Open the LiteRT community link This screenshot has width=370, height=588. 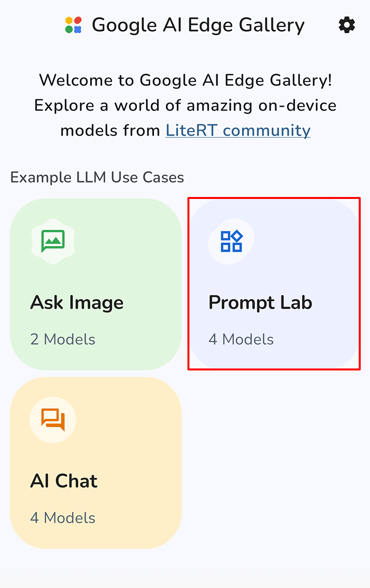point(238,130)
